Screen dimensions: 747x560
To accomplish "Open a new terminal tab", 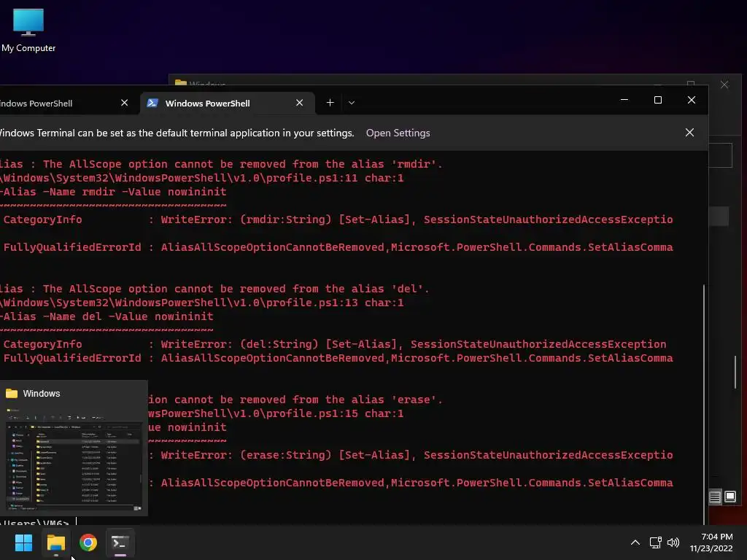I will 330,103.
